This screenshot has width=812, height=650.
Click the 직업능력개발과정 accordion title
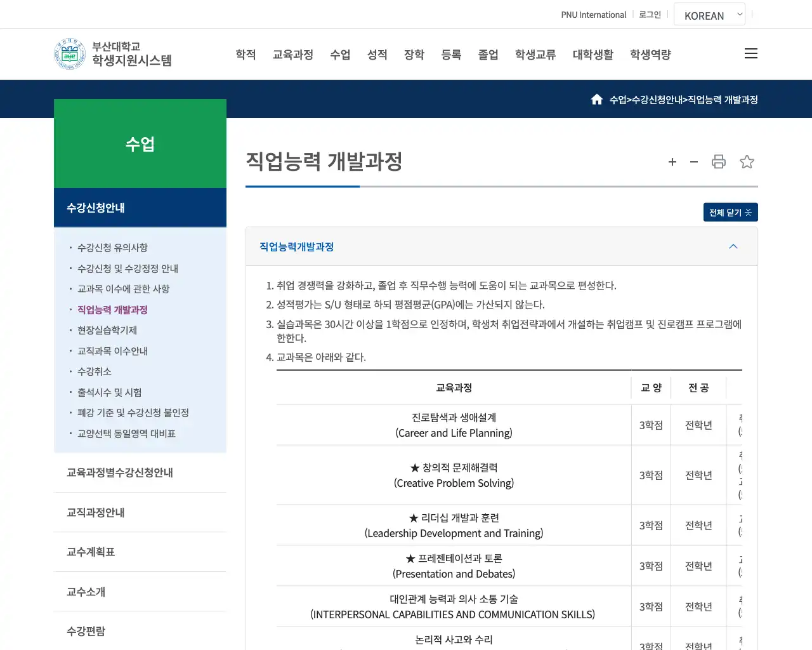coord(296,246)
